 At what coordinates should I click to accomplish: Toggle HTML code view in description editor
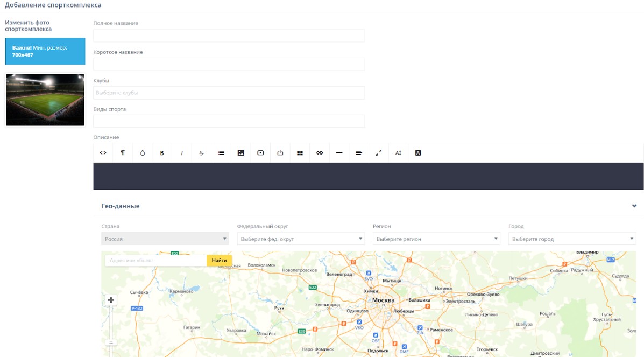click(x=103, y=153)
